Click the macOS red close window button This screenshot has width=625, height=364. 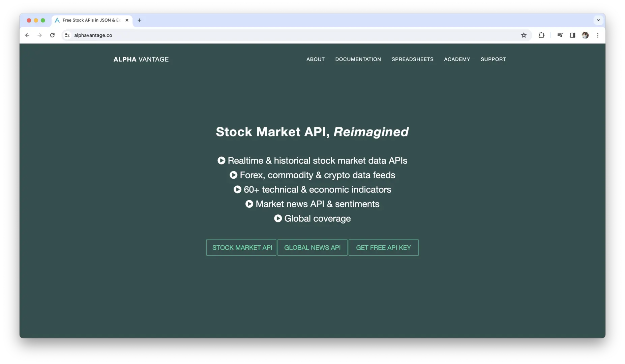pyautogui.click(x=29, y=20)
